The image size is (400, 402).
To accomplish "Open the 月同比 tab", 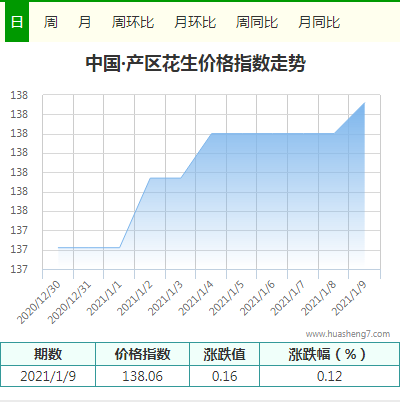I will (319, 22).
